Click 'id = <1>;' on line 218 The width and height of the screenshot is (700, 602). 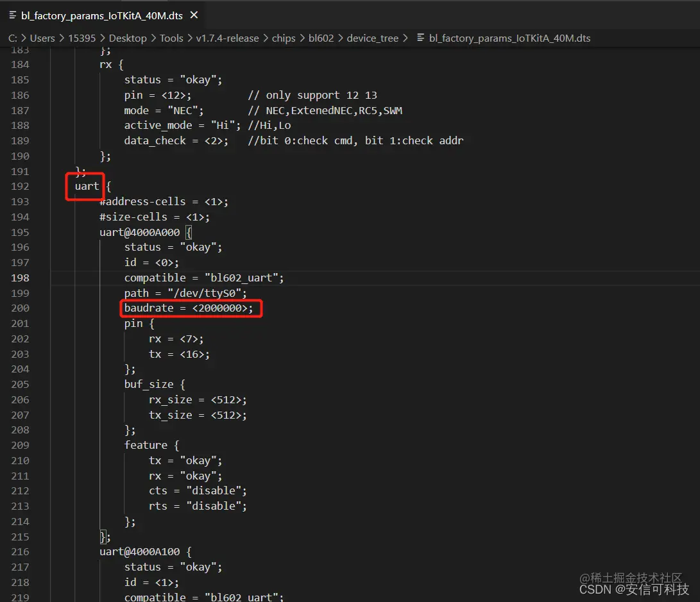tap(151, 582)
